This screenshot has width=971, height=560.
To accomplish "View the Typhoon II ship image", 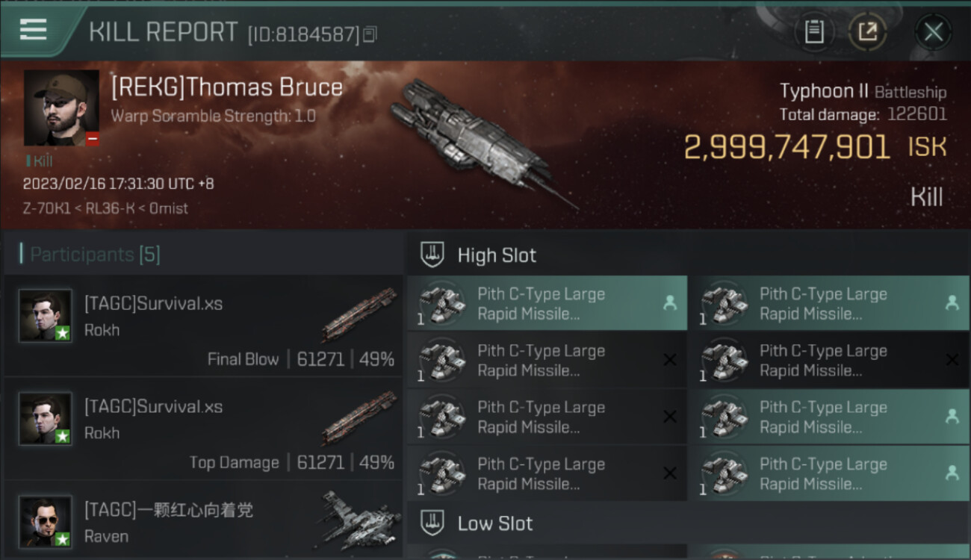I will pos(478,138).
